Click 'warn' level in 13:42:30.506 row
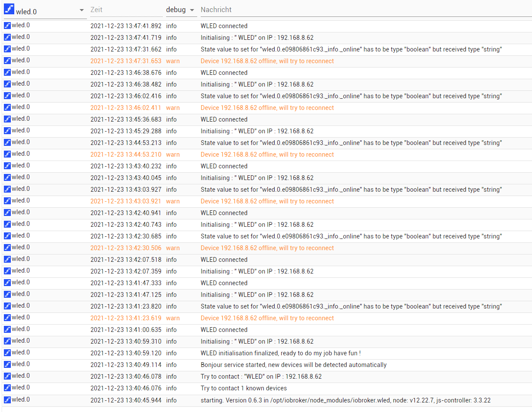Screen dimensions: 532x412 (x=173, y=248)
